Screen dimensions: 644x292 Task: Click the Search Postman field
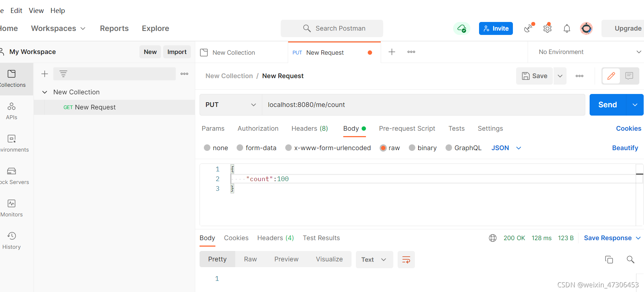point(332,28)
